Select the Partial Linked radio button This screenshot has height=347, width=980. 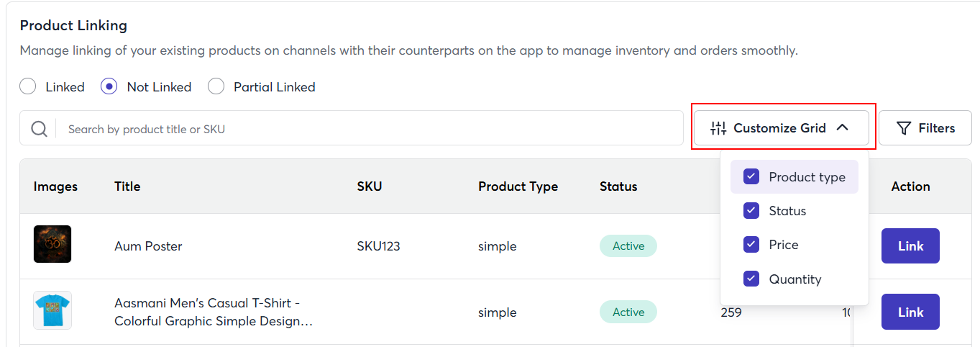(216, 87)
